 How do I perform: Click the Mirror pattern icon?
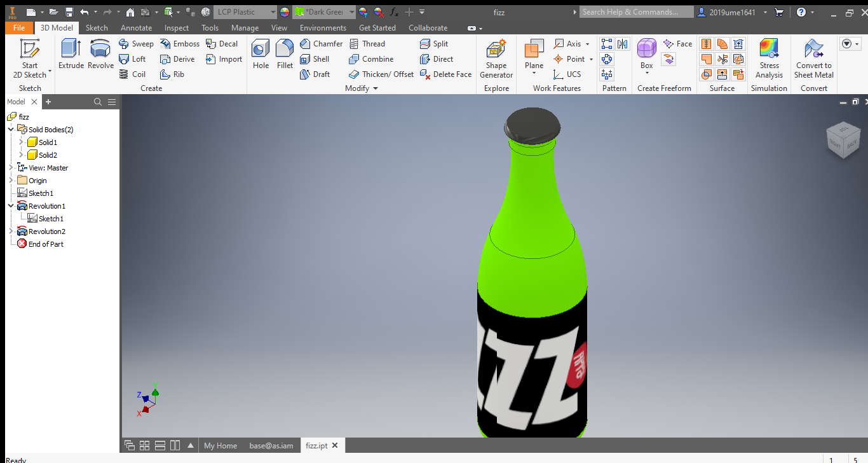622,44
